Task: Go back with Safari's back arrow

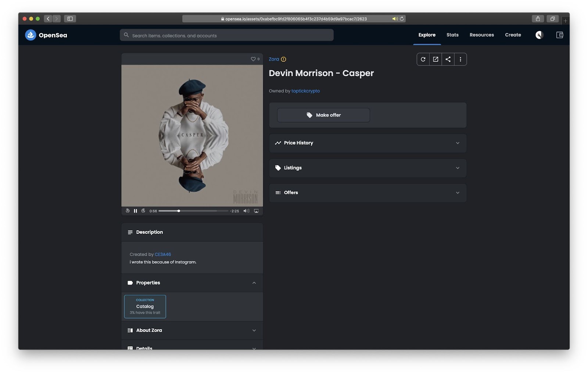Action: point(48,18)
